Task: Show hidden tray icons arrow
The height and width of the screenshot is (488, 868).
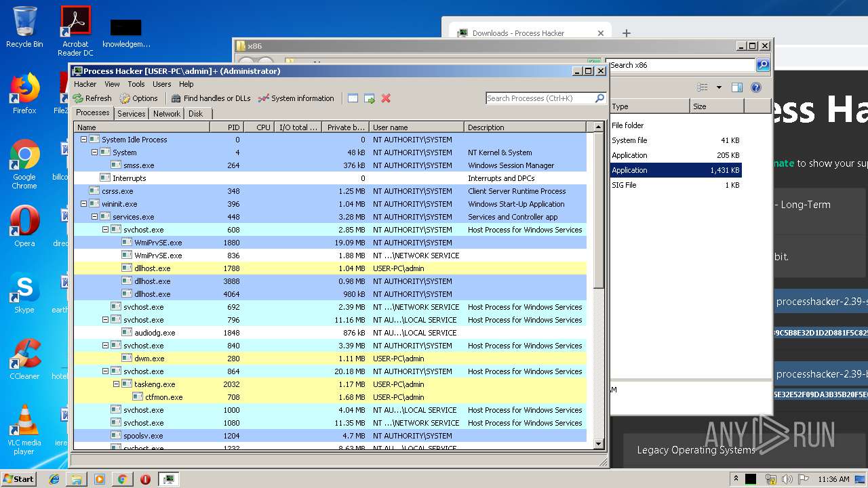Action: [x=736, y=479]
